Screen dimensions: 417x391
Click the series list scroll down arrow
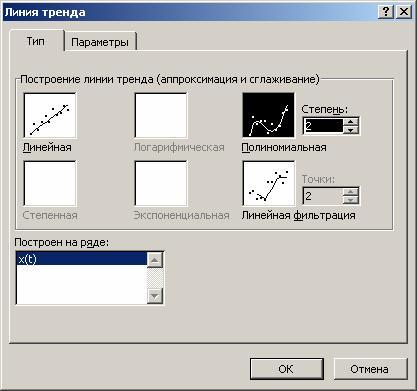tap(155, 296)
